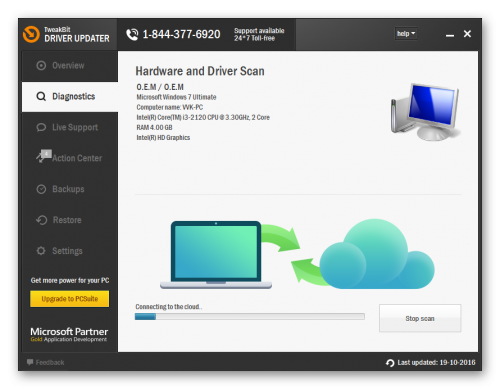Click the Backups clock icon
Viewport: 500px width, 389px height.
pyautogui.click(x=41, y=189)
